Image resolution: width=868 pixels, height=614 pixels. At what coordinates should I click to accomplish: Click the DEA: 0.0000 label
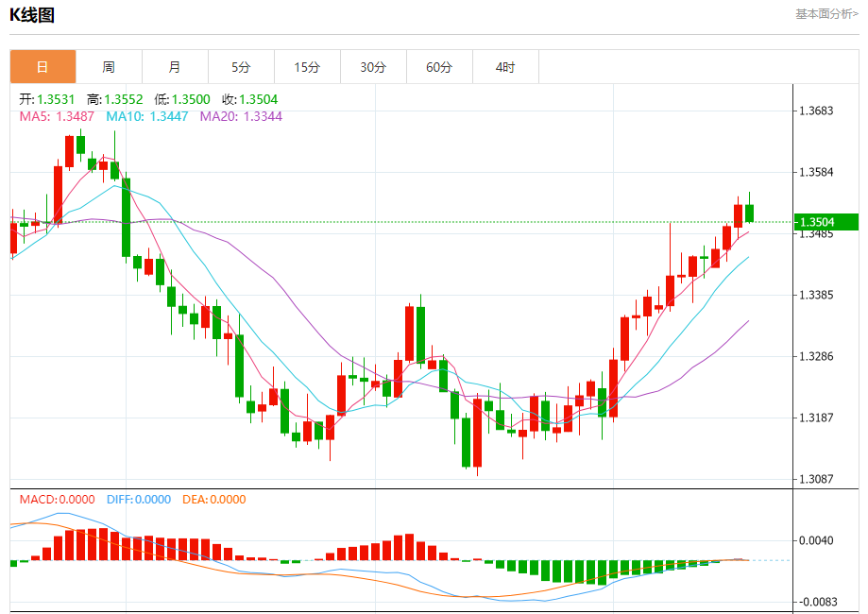click(x=214, y=500)
